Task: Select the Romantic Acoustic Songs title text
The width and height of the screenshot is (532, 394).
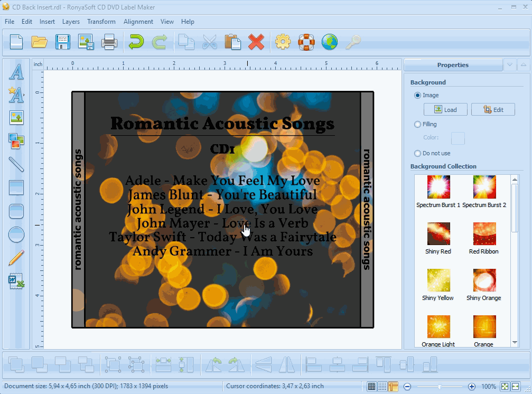Action: point(222,124)
